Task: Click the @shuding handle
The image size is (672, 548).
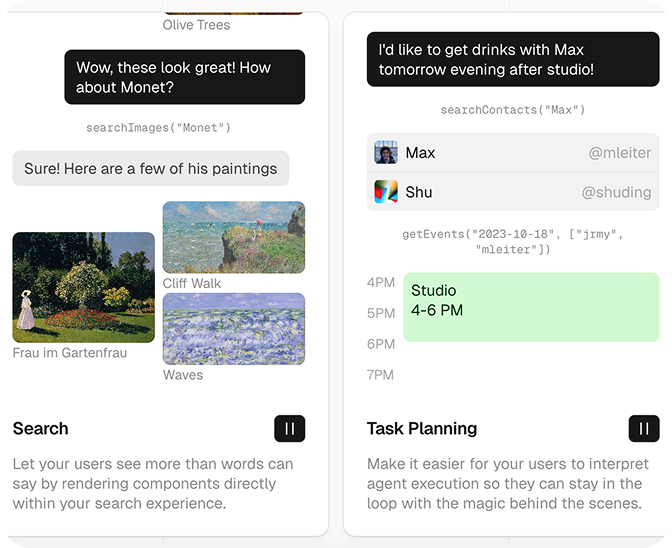Action: (616, 192)
